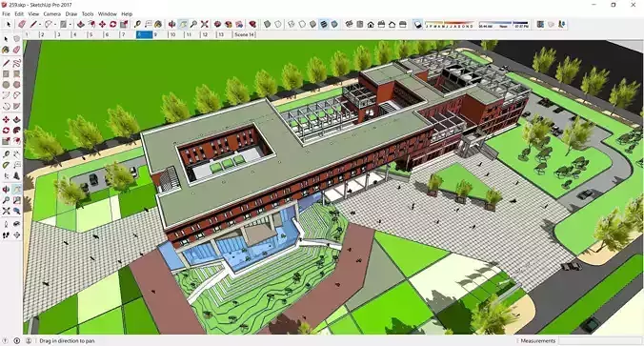
Task: Open the Camera menu
Action: (51, 14)
